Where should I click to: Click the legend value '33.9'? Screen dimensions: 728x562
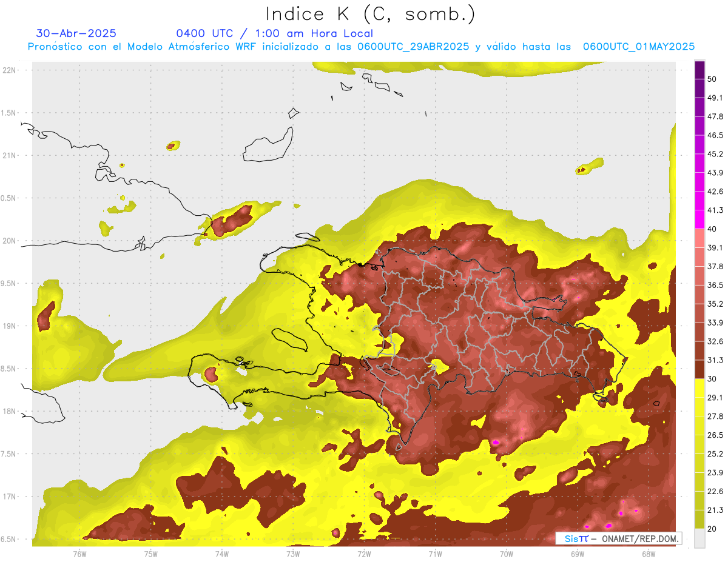point(715,323)
